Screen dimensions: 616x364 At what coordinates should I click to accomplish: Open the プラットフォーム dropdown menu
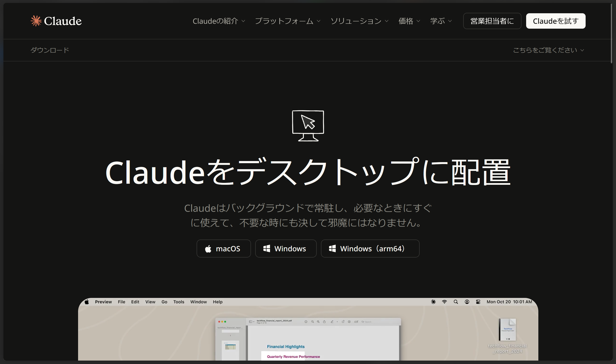tap(288, 21)
